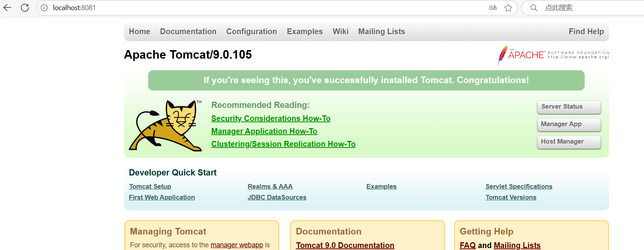Screen dimensions: 644x250
Task: Open the Mailing Lists link under Getting Help
Action: 517,245
